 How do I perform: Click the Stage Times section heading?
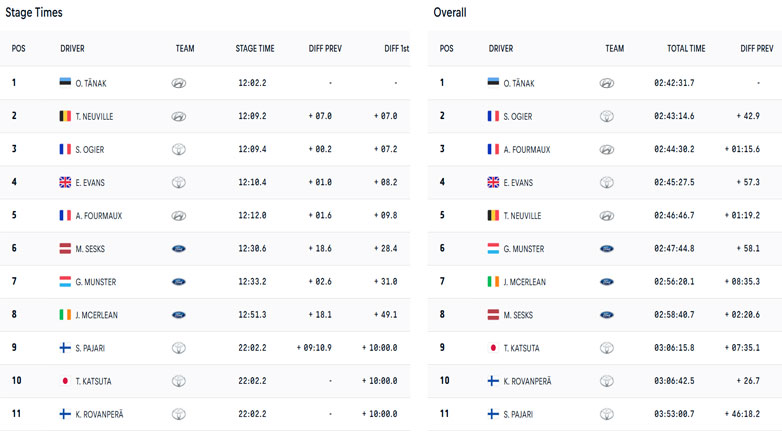point(35,12)
